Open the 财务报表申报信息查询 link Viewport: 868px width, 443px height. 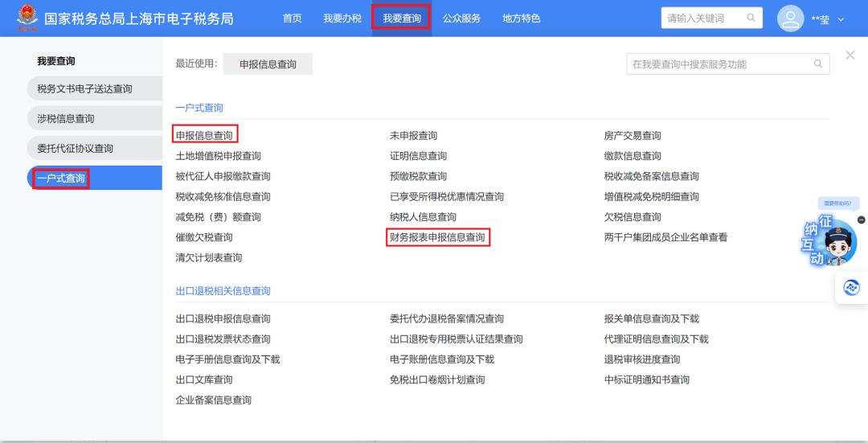tap(437, 237)
